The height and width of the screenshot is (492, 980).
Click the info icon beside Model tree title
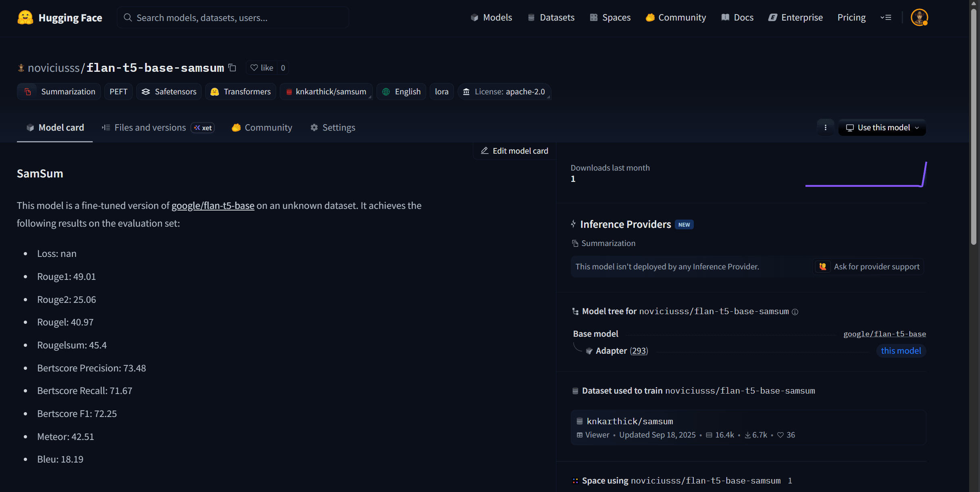pyautogui.click(x=795, y=312)
